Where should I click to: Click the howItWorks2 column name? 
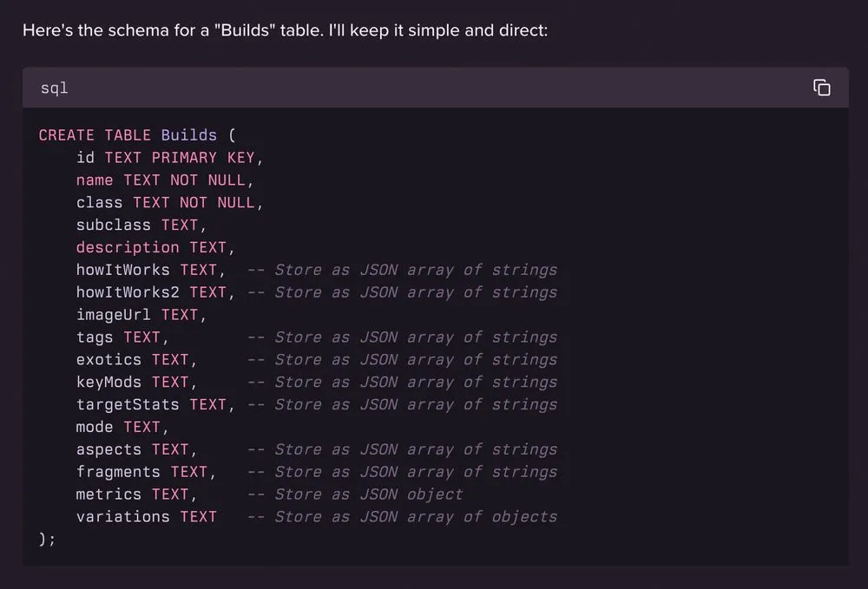coord(128,292)
